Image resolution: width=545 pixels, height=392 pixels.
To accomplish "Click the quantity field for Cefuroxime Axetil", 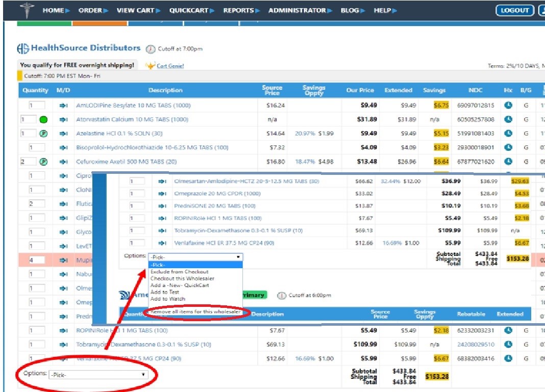I will coord(28,162).
